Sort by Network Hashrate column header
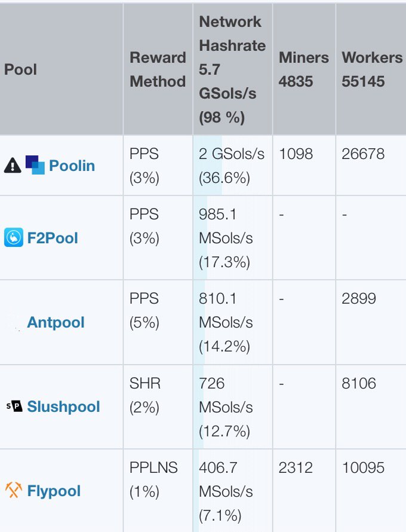This screenshot has width=406, height=532. click(x=230, y=69)
